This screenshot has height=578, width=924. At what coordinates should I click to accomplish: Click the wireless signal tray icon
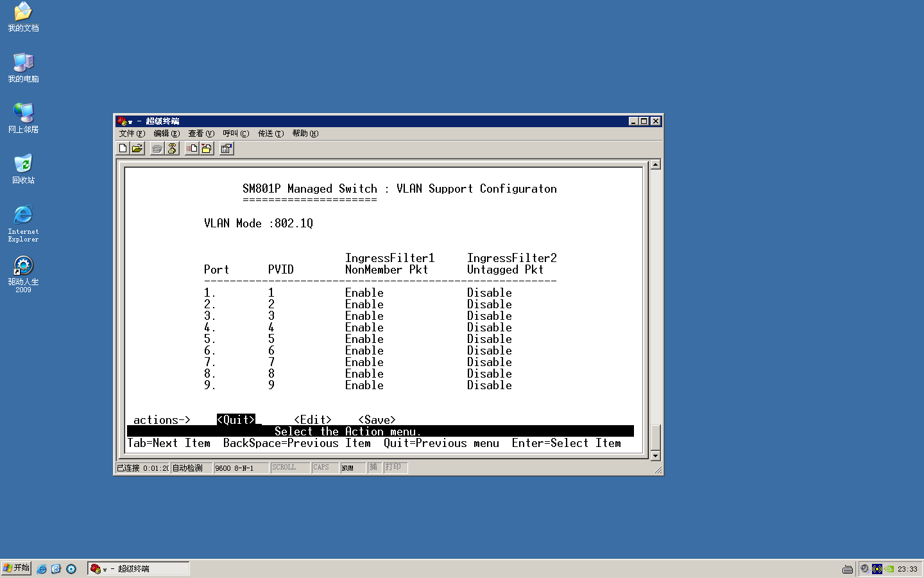(877, 569)
